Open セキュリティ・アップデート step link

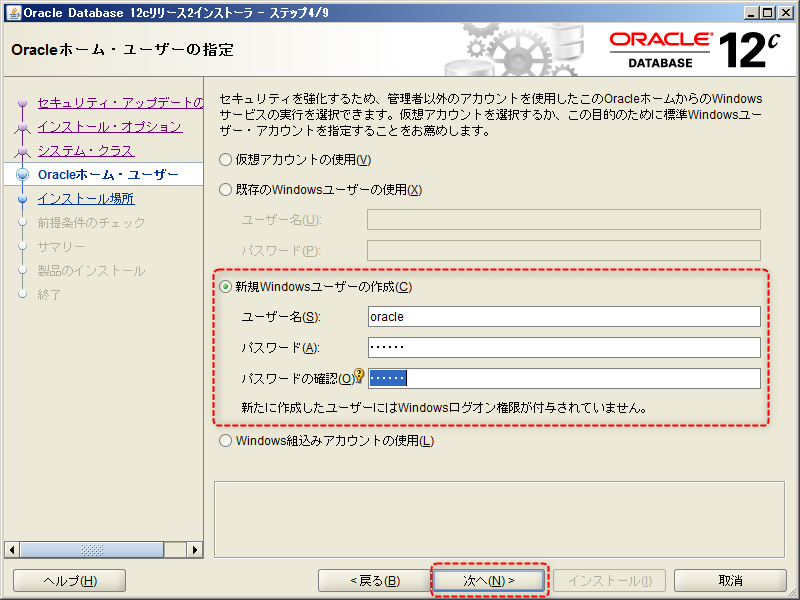pyautogui.click(x=120, y=103)
